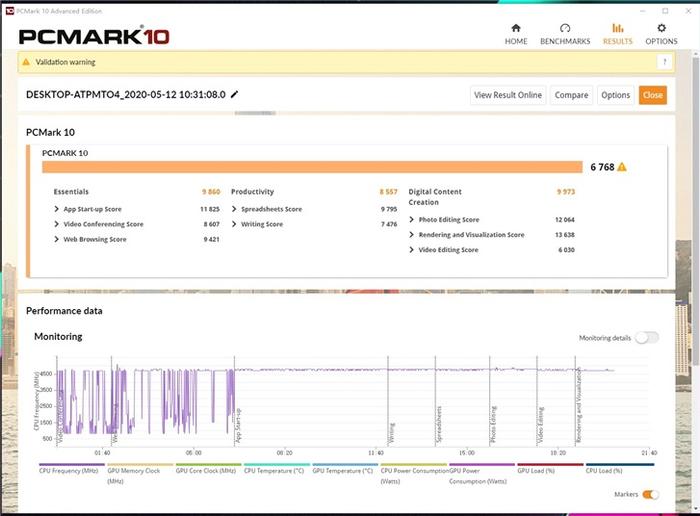Image resolution: width=700 pixels, height=516 pixels.
Task: Expand Spreadsheets Score details
Action: tap(234, 209)
